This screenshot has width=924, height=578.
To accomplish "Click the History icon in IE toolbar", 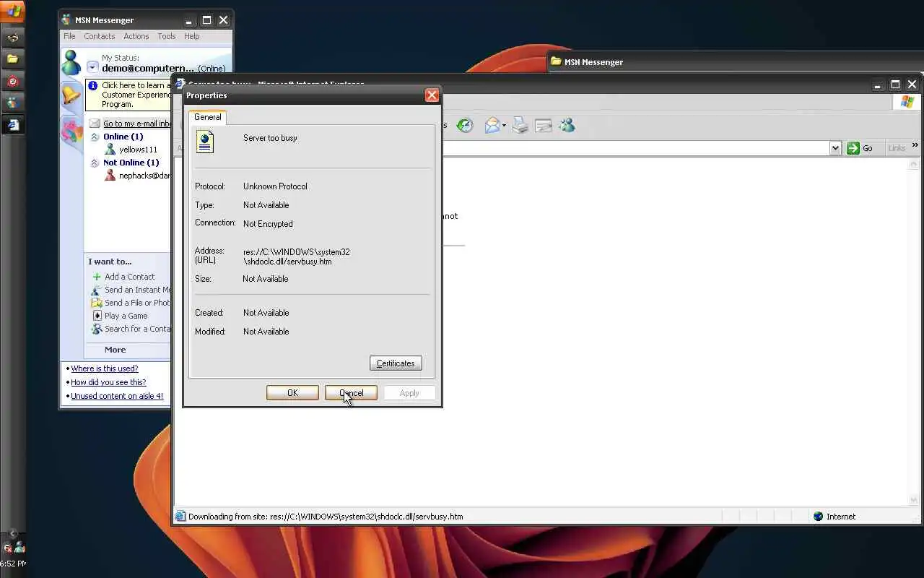I will [x=465, y=126].
